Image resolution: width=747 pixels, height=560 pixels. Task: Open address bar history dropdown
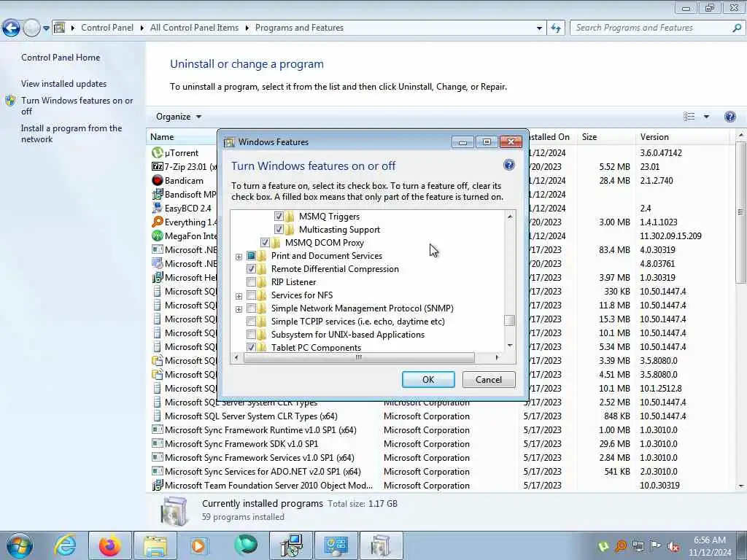point(539,28)
